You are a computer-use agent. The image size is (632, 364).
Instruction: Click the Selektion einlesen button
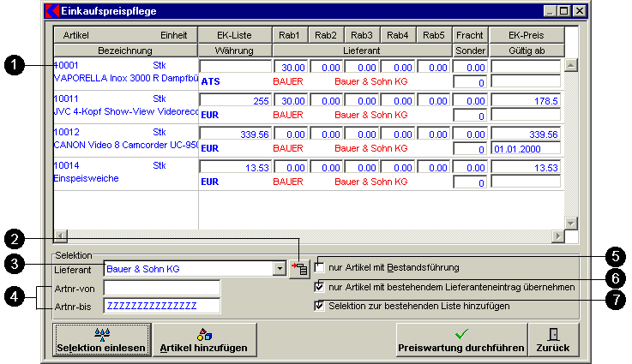[x=99, y=340]
